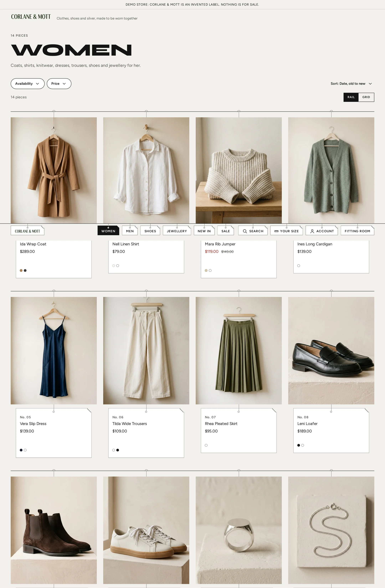Screen dimensions: 385x588
Task: Open the Sort: Date, old to new dropdown
Action: click(351, 84)
